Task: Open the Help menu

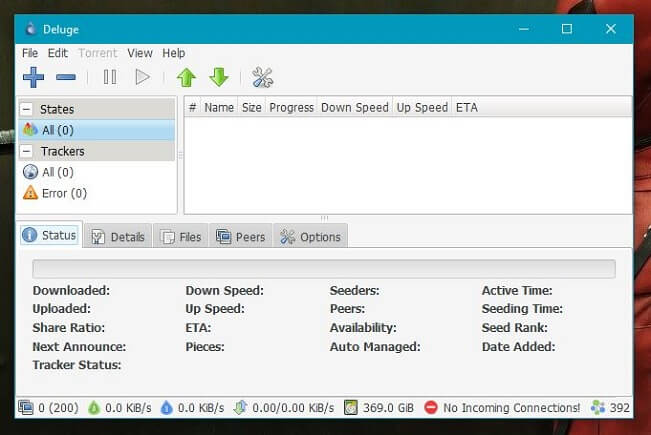Action: 174,53
